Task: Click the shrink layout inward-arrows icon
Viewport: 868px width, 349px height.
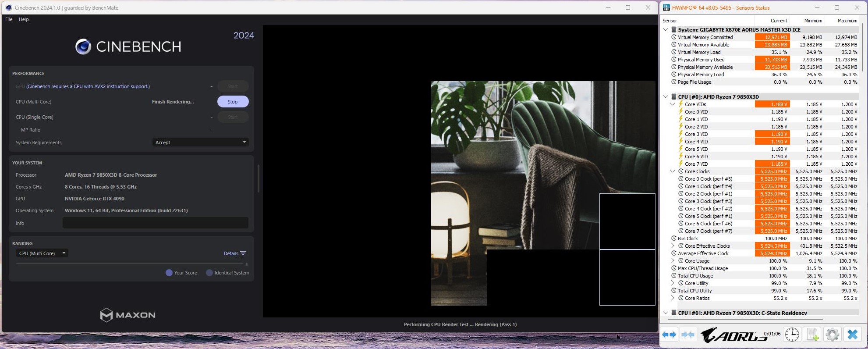Action: click(x=688, y=335)
